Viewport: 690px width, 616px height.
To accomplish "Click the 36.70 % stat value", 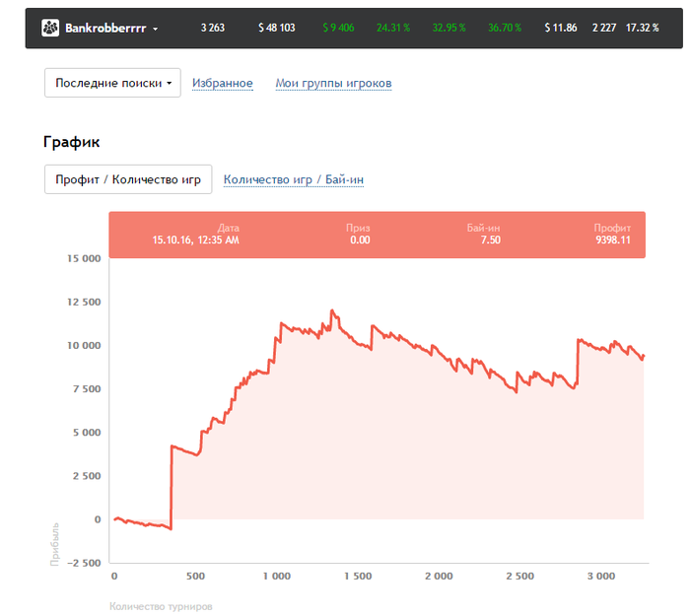I will [x=505, y=28].
